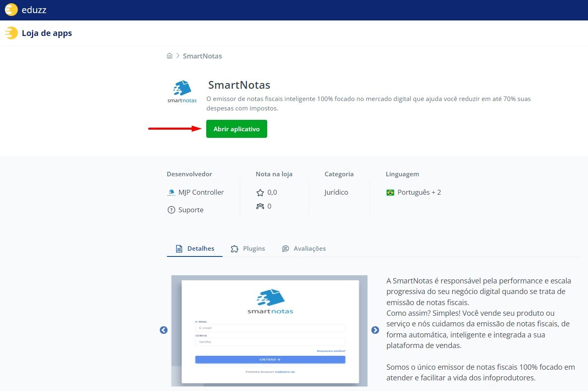Click the SmartNotas app logo

182,92
